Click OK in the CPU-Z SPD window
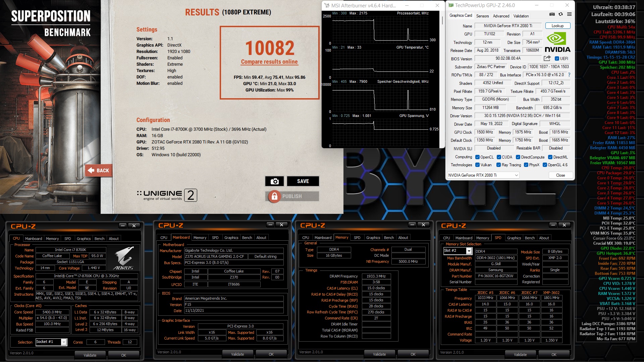This screenshot has height=362, width=644. click(554, 355)
